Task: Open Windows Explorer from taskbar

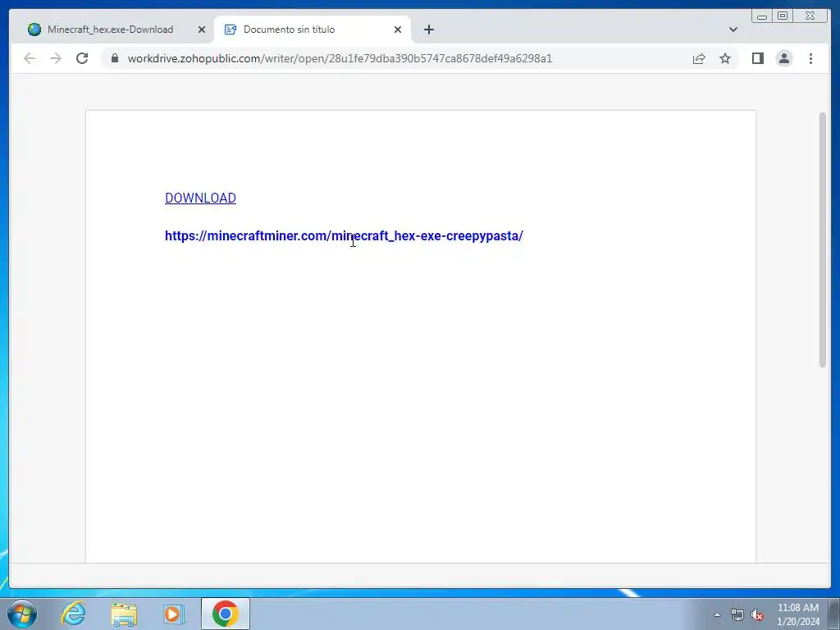Action: pos(124,614)
